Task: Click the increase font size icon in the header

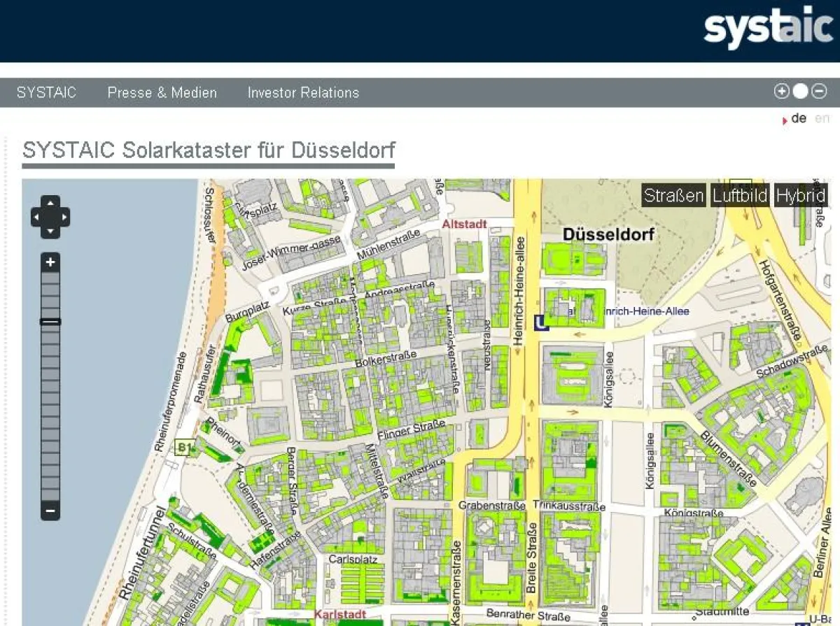Action: pyautogui.click(x=780, y=91)
